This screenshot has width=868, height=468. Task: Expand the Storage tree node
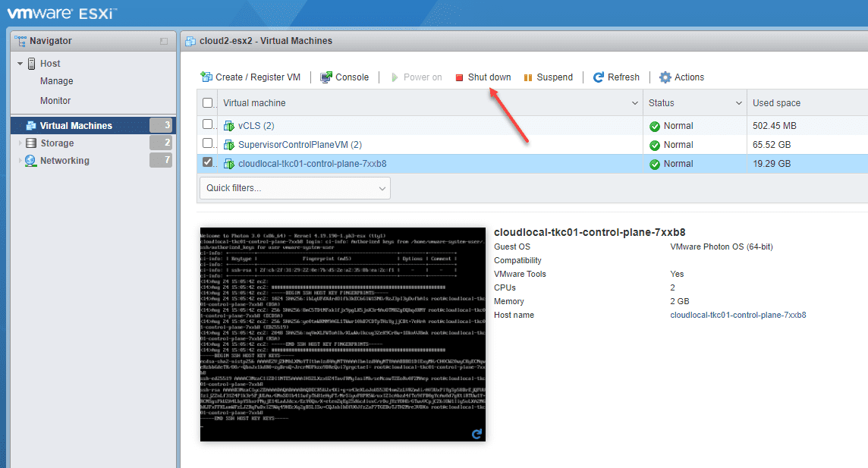(20, 143)
